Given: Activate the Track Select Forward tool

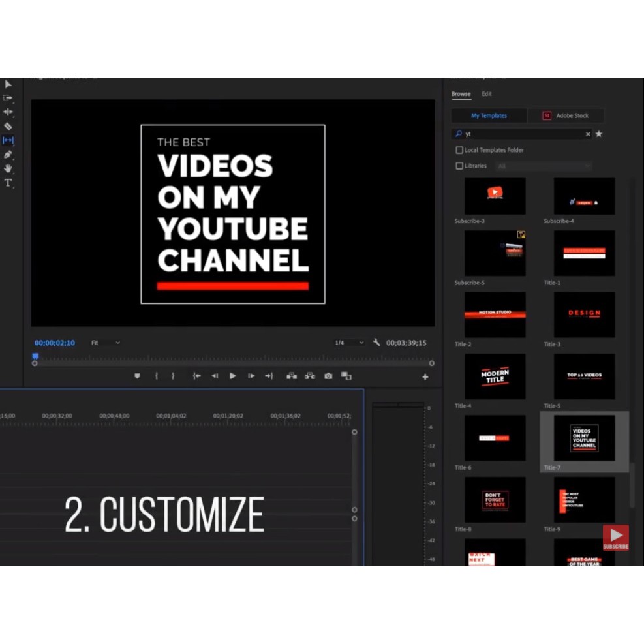Looking at the screenshot, I should pos(8,98).
